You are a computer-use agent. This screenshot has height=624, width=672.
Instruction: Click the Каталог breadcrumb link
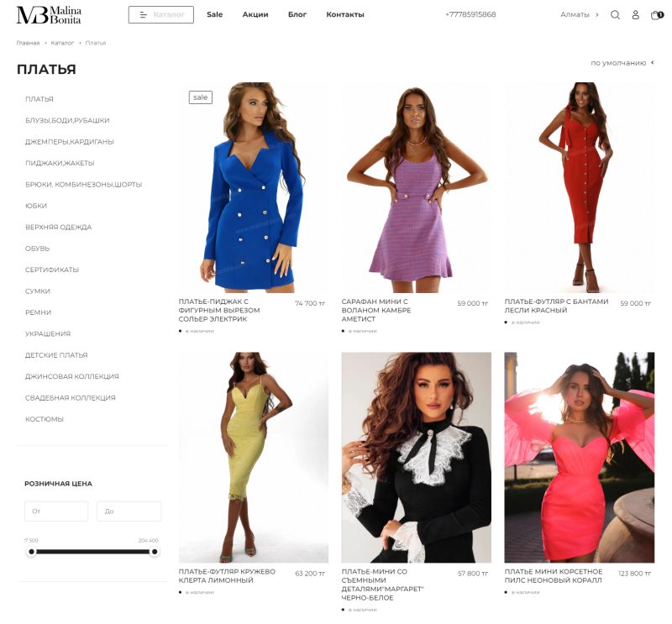(x=62, y=43)
